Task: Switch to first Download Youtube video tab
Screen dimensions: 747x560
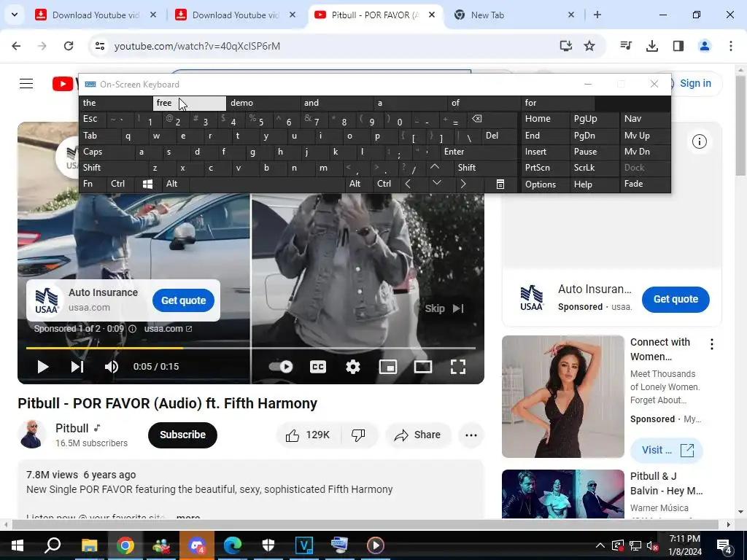Action: click(94, 15)
